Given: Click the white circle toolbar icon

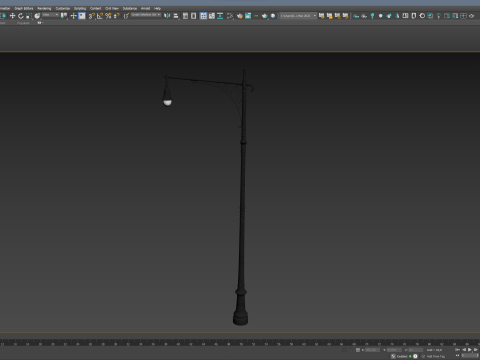Looking at the screenshot, I should pyautogui.click(x=381, y=16).
